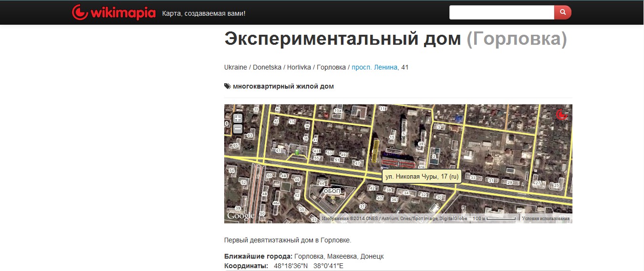Click Макеевка in nearby cities list
Image resolution: width=644 pixels, height=271 pixels.
(x=343, y=256)
